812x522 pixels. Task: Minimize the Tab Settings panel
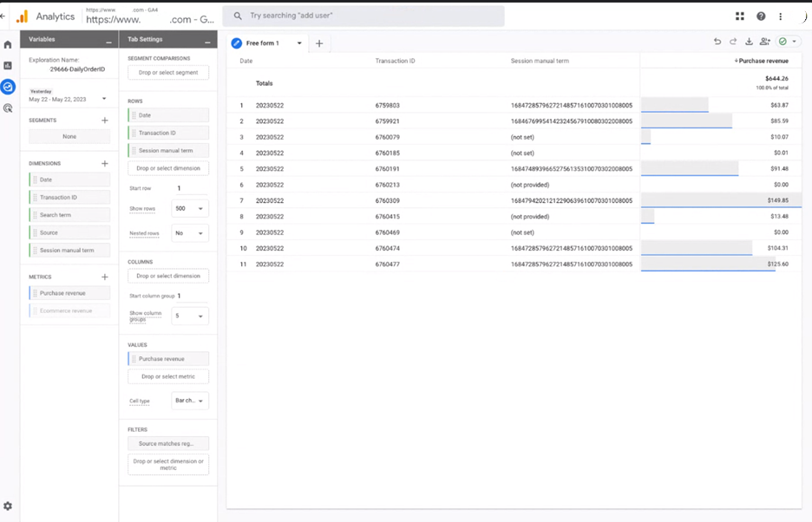(207, 42)
